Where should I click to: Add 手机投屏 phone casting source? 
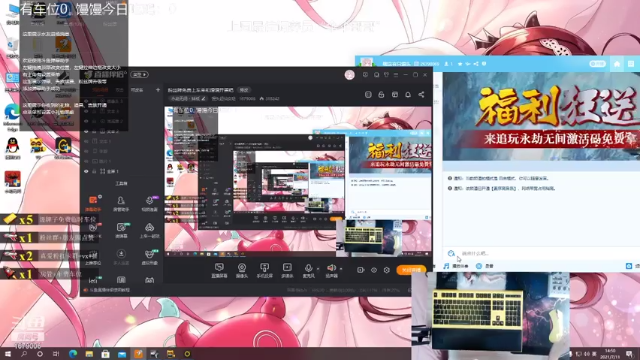click(x=264, y=270)
